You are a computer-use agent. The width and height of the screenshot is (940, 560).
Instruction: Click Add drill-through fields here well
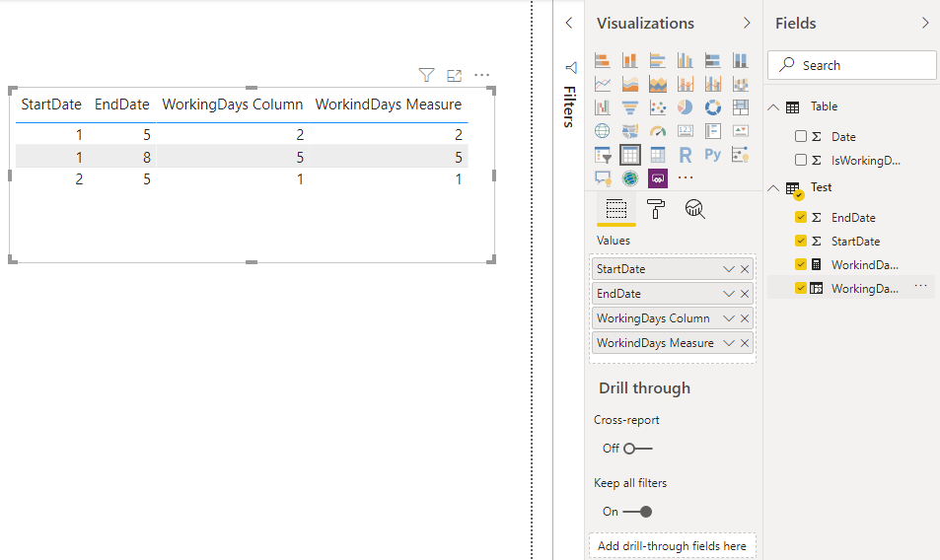coord(672,545)
